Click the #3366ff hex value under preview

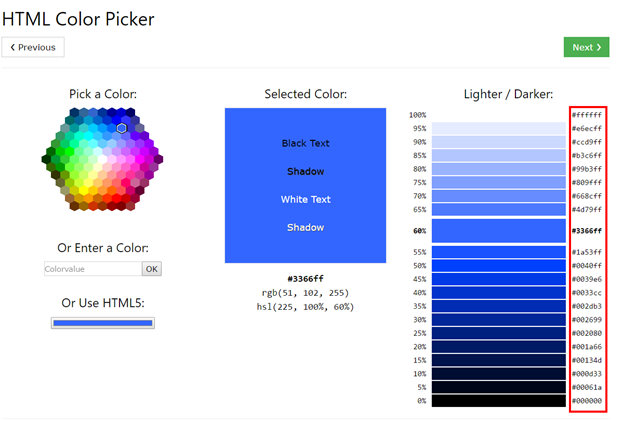coord(305,278)
